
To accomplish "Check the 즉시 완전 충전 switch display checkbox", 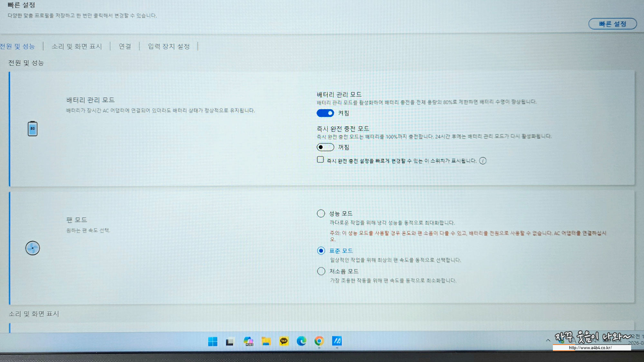I will coord(320,160).
